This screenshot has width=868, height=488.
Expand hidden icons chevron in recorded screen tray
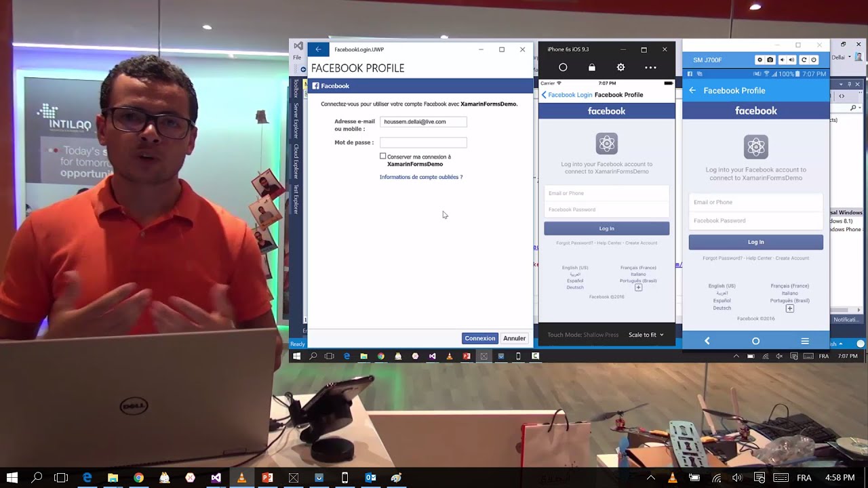pyautogui.click(x=736, y=356)
